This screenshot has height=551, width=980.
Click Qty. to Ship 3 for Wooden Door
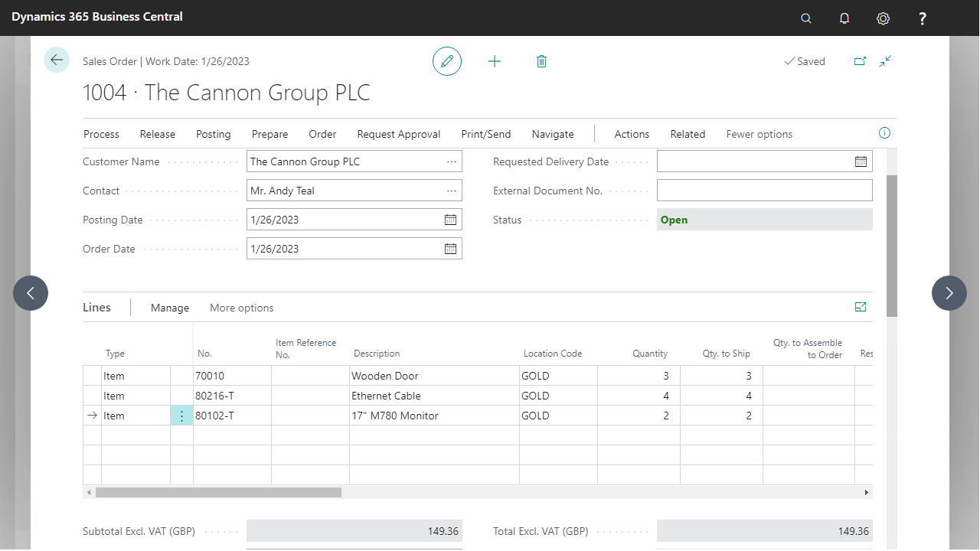[721, 376]
